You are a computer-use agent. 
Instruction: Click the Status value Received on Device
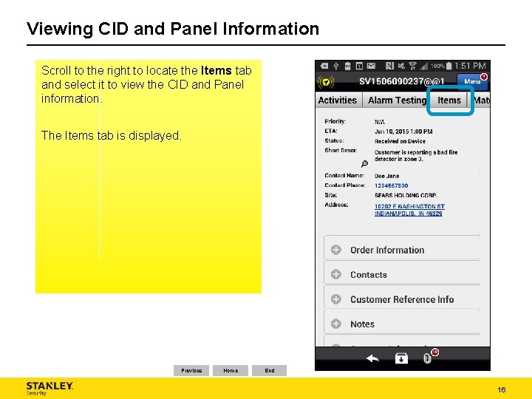[x=400, y=141]
